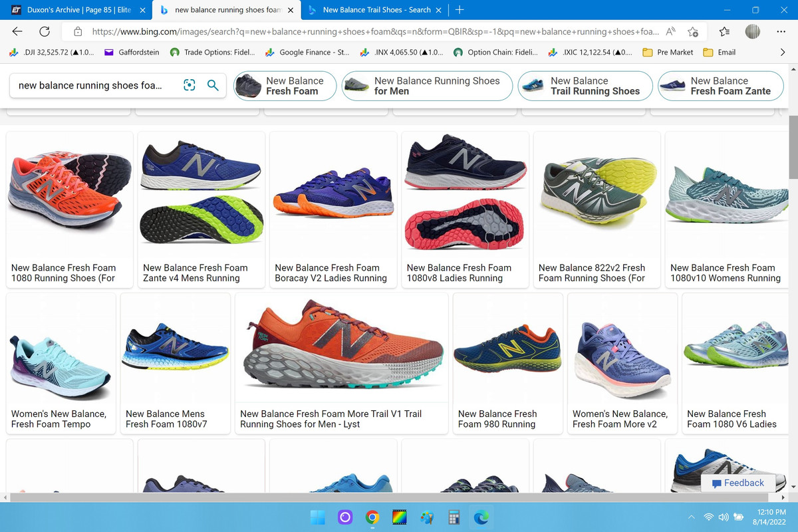
Task: Check the battery tray icon
Action: 738,517
